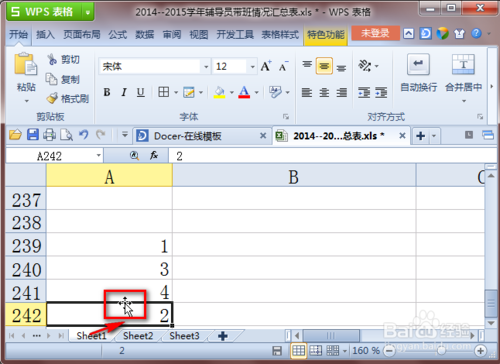Click the decrease indent icon

pyautogui.click(x=364, y=92)
